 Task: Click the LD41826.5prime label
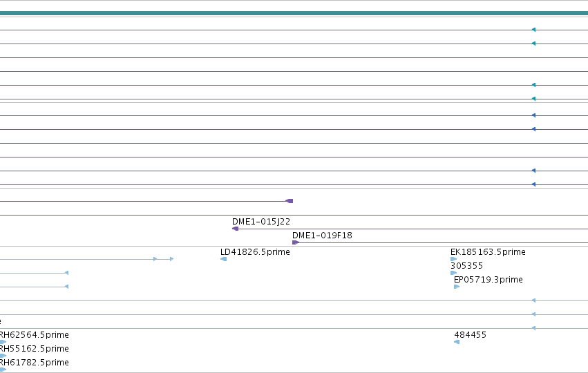(x=255, y=252)
